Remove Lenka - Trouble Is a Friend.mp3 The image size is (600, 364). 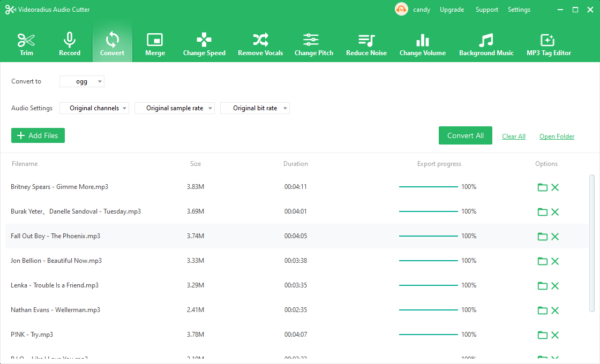tap(555, 286)
